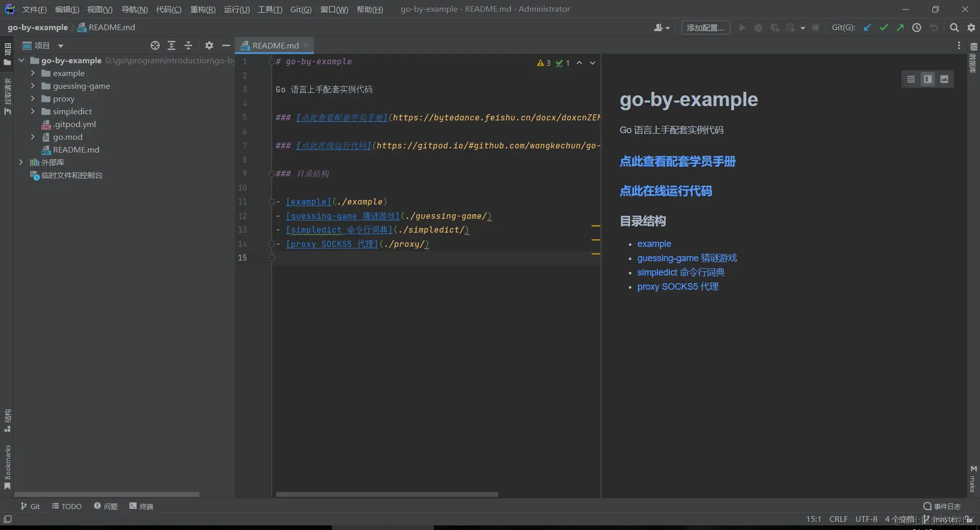Image resolution: width=980 pixels, height=530 pixels.
Task: Open the project view dropdown
Action: pos(60,46)
